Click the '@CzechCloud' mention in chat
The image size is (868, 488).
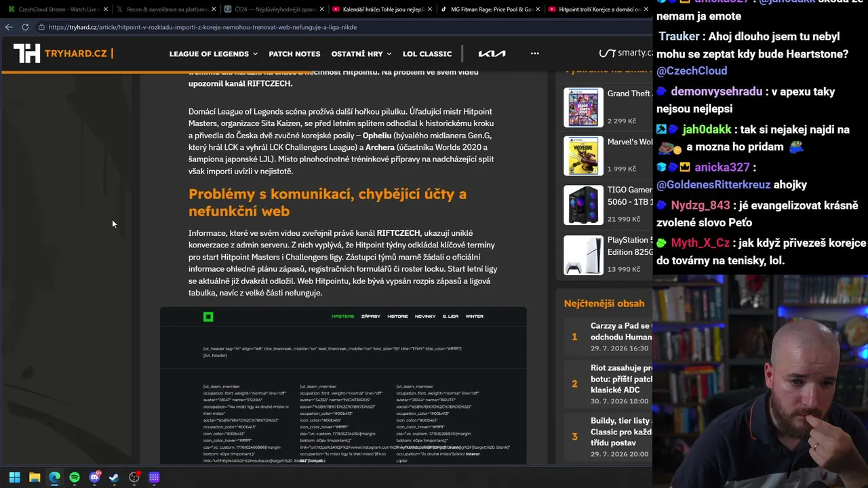tap(692, 70)
